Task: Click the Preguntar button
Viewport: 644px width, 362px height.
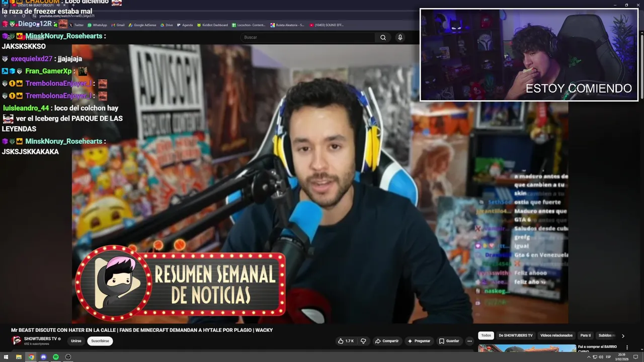Action: click(419, 341)
